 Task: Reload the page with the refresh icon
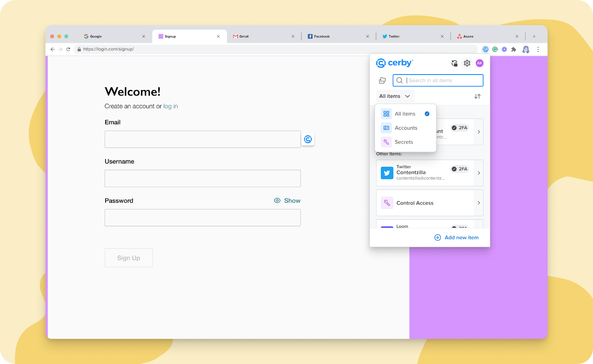pyautogui.click(x=68, y=49)
